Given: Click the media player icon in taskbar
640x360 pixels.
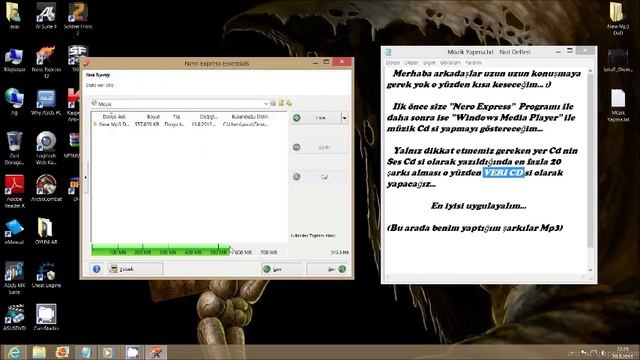Looking at the screenshot, I should pos(108,352).
